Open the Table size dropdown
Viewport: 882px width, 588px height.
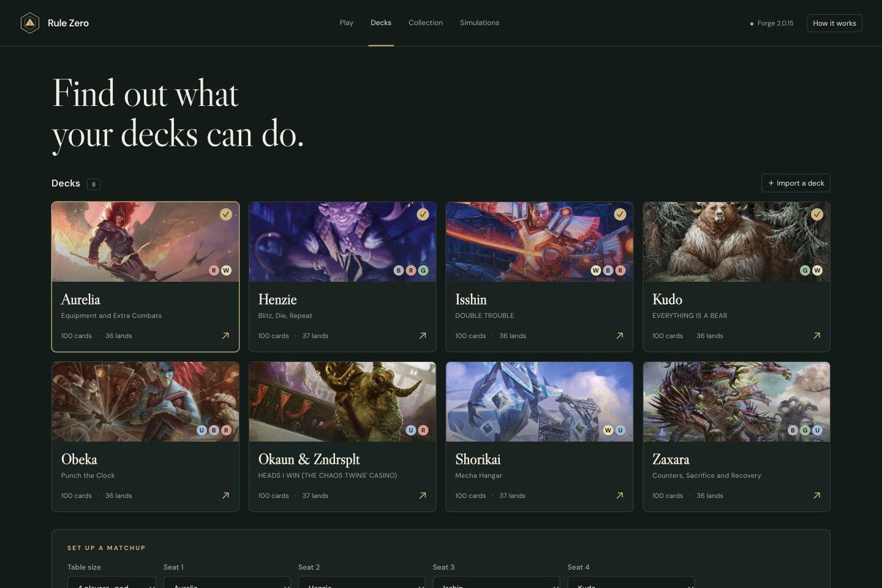pos(111,582)
